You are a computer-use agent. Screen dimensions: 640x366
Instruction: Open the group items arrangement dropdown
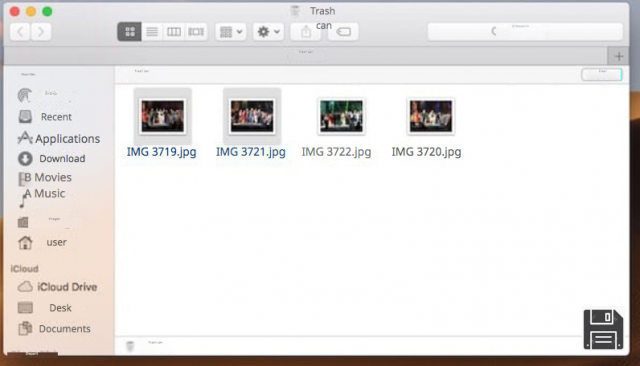pyautogui.click(x=231, y=31)
